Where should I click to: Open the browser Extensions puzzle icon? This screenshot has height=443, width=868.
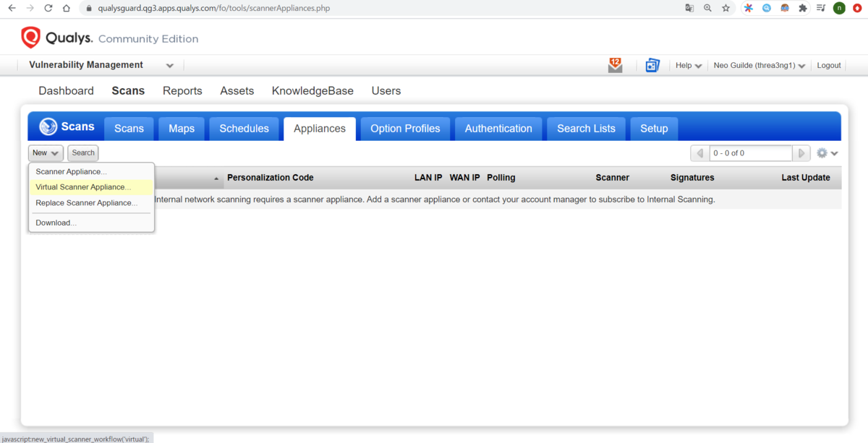[803, 9]
